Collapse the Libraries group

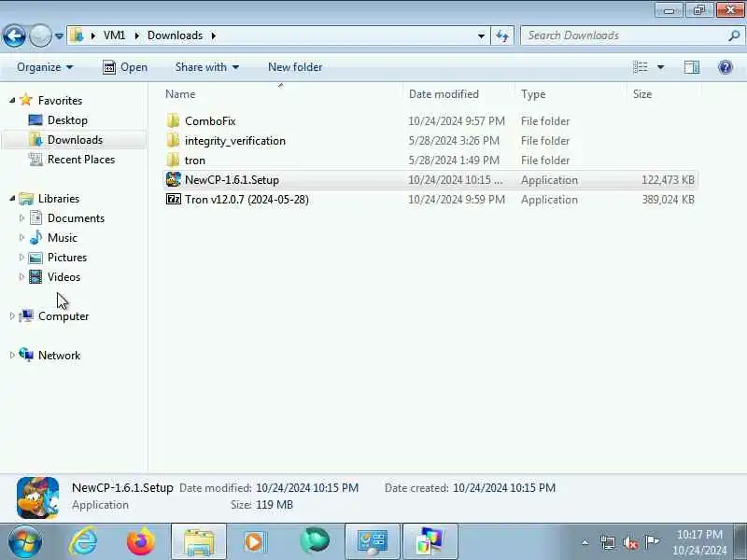[12, 198]
